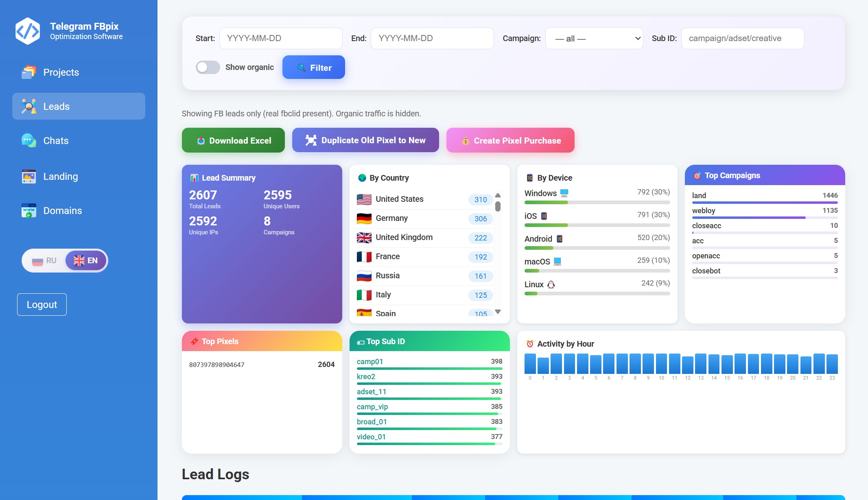Click pixel ID 807397898904647
The width and height of the screenshot is (868, 500).
[217, 365]
